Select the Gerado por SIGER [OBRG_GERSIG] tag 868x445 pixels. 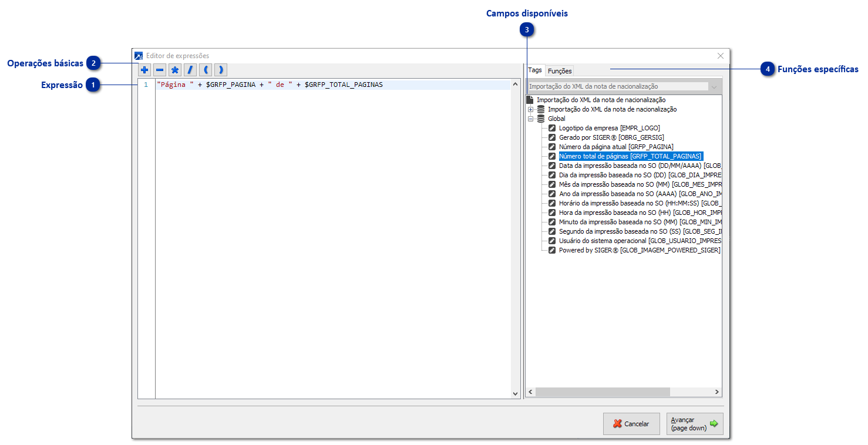611,137
